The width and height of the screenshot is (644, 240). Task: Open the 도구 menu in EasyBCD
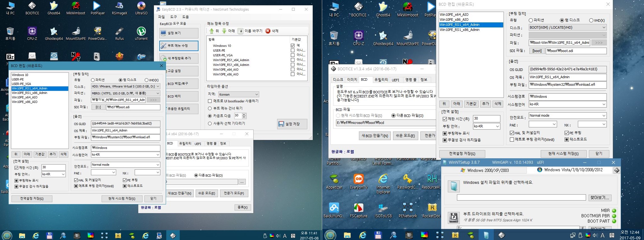click(174, 17)
